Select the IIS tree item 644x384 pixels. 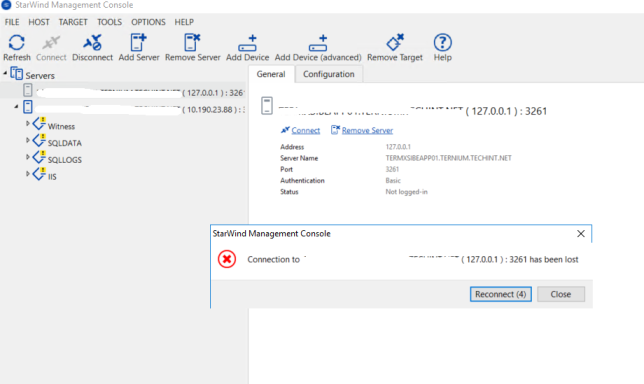pyautogui.click(x=52, y=177)
